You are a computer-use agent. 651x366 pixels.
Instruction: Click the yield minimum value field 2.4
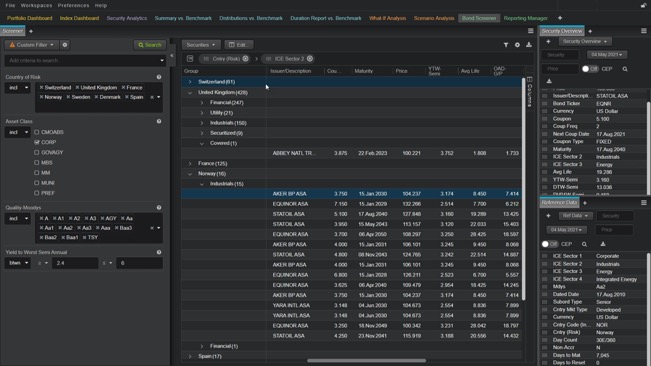[x=75, y=263]
